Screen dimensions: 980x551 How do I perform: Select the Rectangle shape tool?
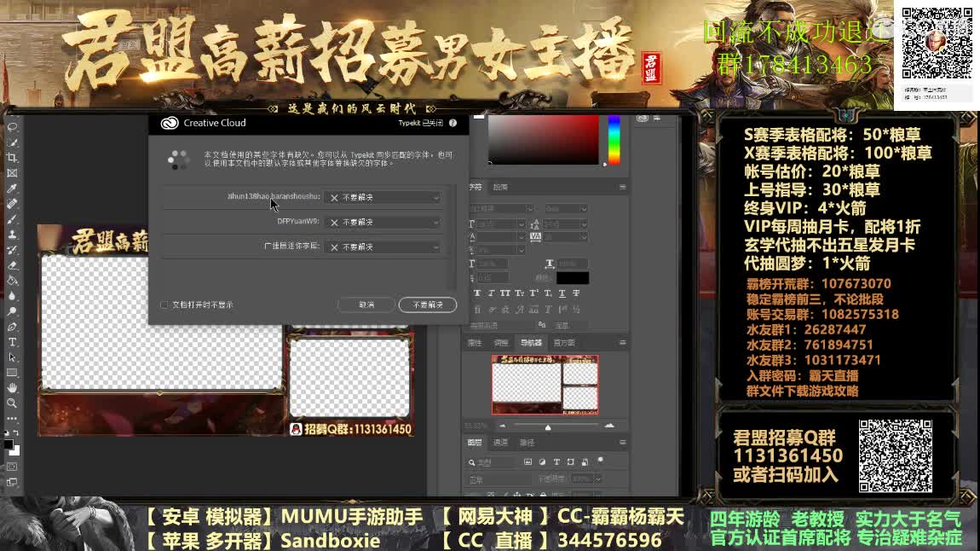(13, 372)
